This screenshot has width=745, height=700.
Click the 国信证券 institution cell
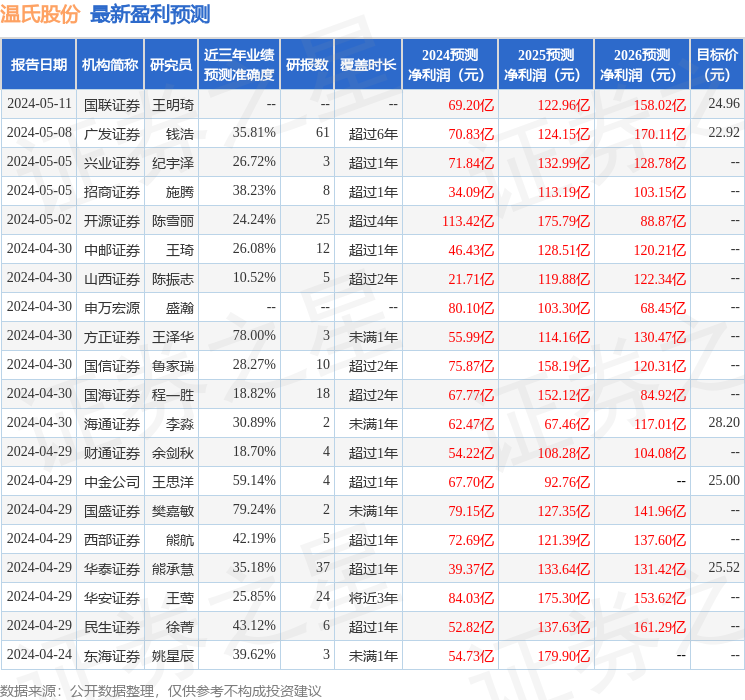pyautogui.click(x=112, y=366)
